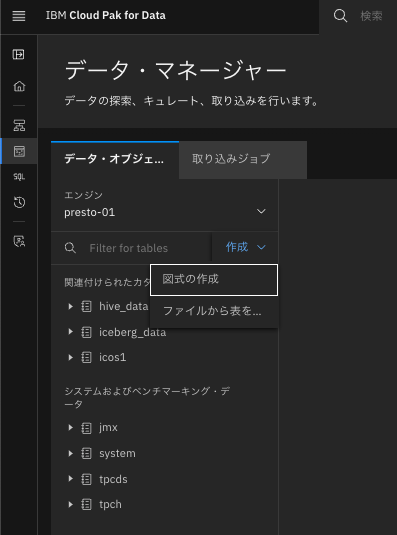
Task: Click the filter magnifier icon
Action: (70, 248)
